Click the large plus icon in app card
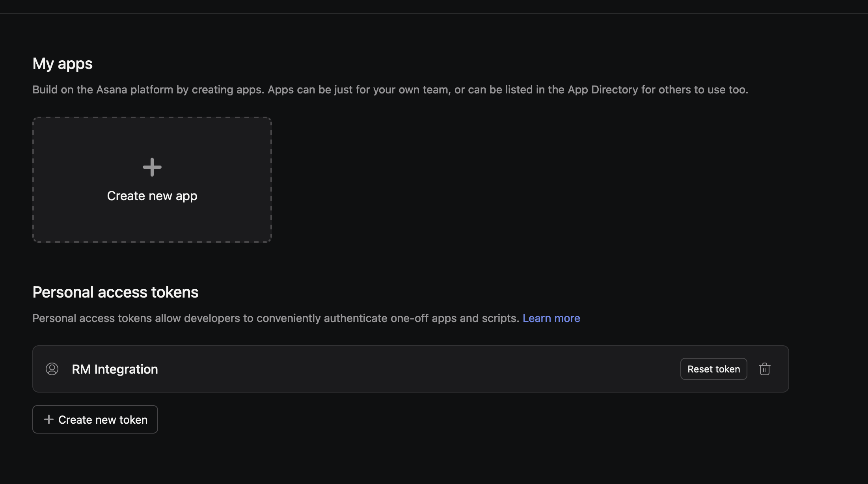 pyautogui.click(x=152, y=167)
